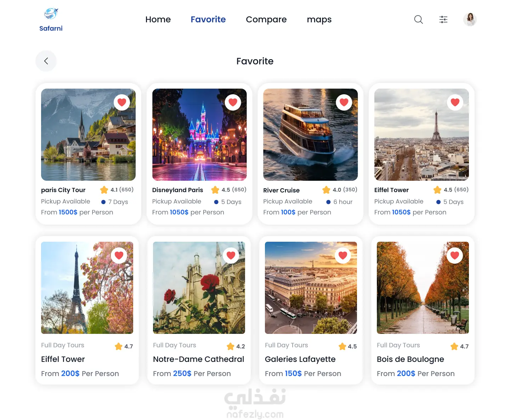Click the star icon on Disneyland Paris card
Screen dimensions: 510x420
pos(215,190)
